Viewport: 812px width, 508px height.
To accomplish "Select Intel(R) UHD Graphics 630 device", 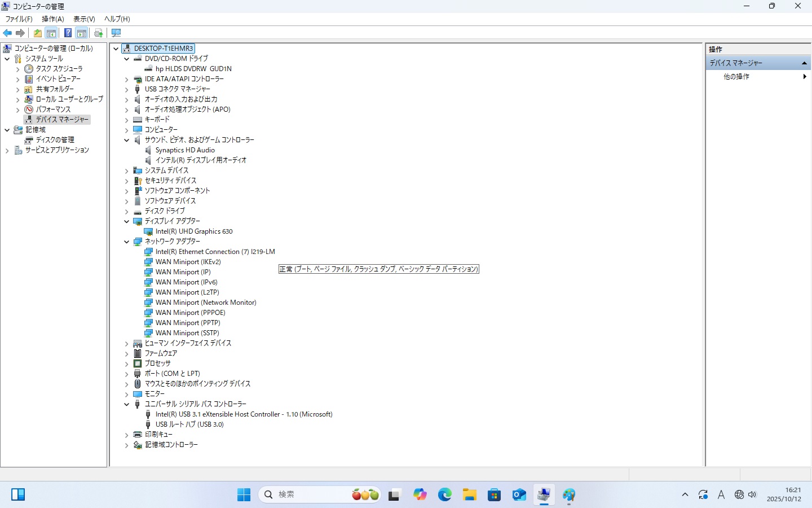I will tap(194, 231).
